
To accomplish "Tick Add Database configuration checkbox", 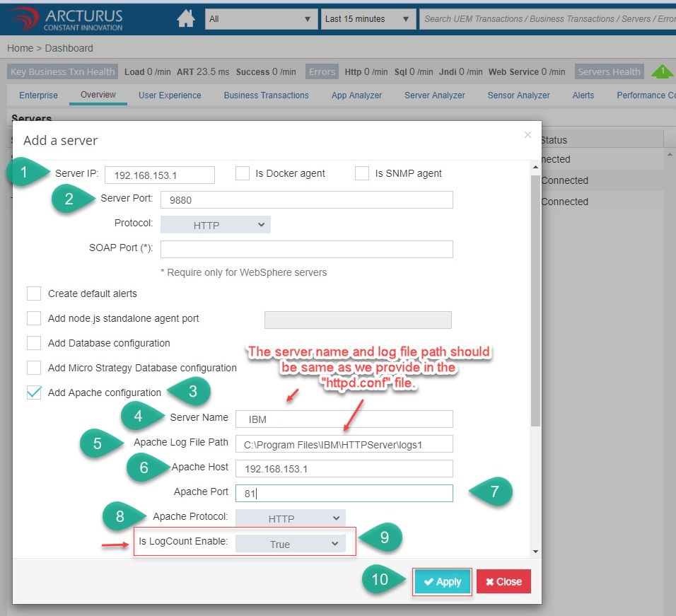I will pos(34,343).
